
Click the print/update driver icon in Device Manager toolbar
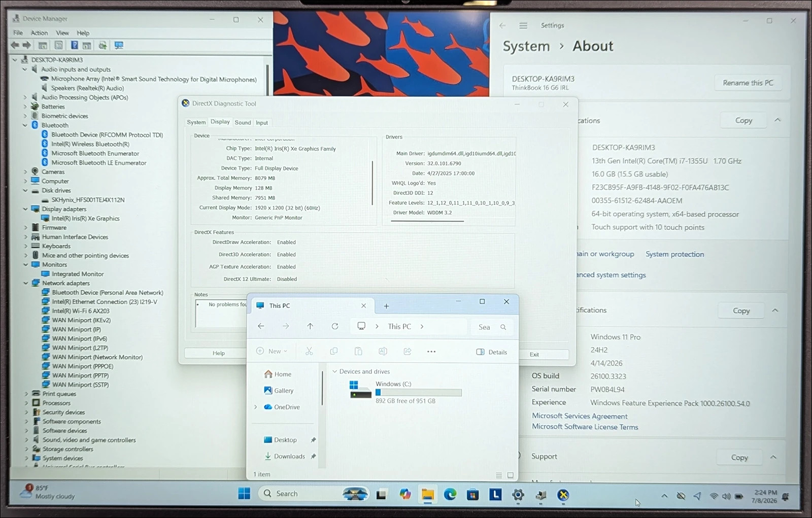pos(103,45)
